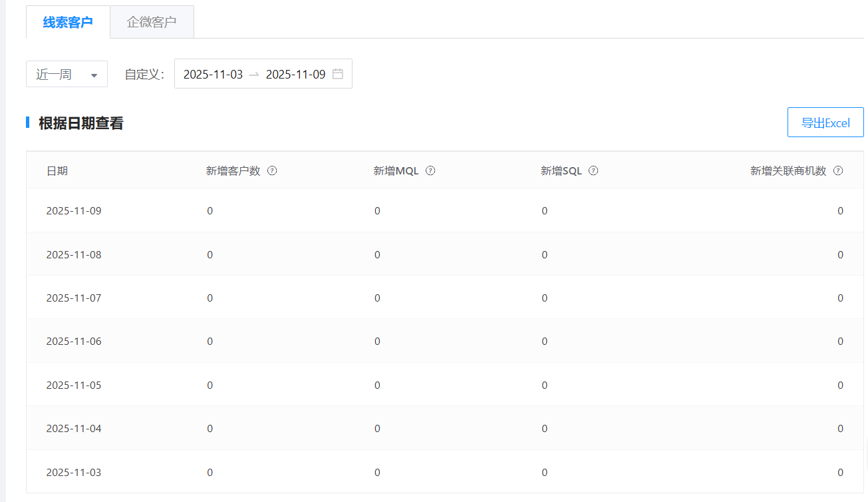Click the 2025-11-07 date in table
Viewport: 868px width, 502px height.
74,298
